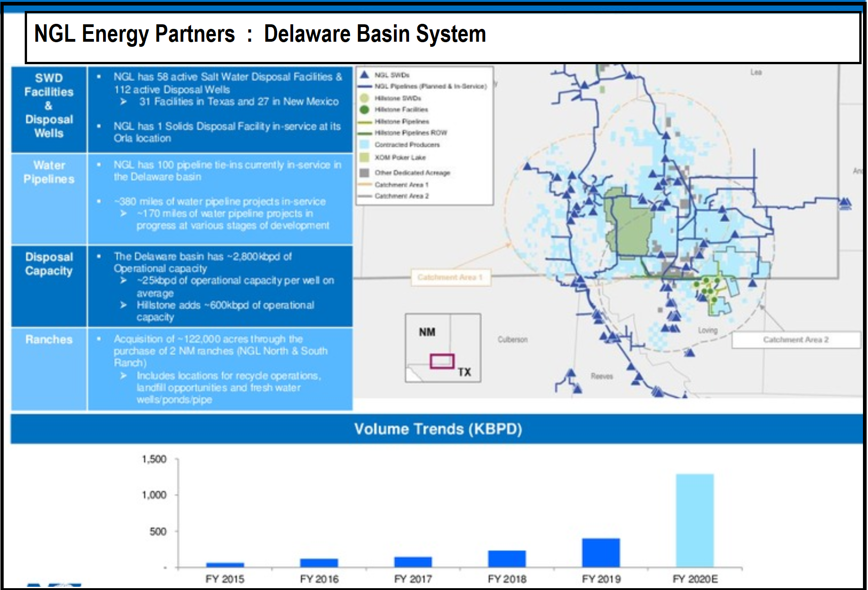This screenshot has width=868, height=590.
Task: Click the XOM Poker Lake green swatch
Action: 365,157
